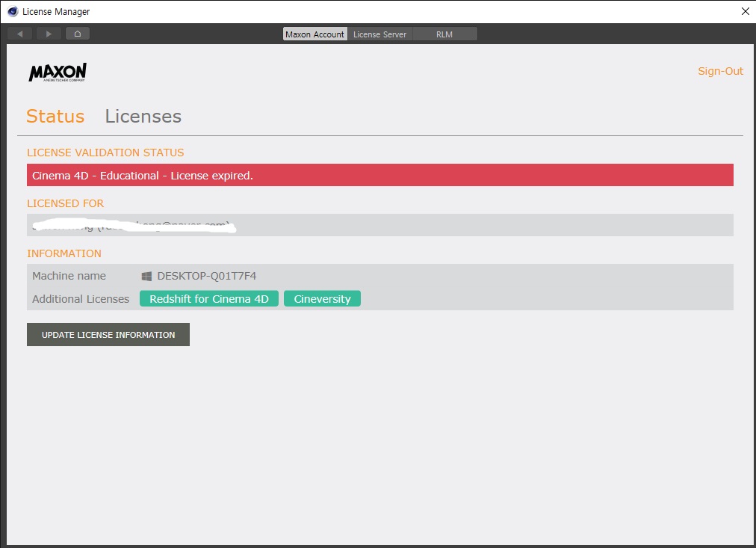The height and width of the screenshot is (548, 756).
Task: Go to the home page icon
Action: [78, 34]
